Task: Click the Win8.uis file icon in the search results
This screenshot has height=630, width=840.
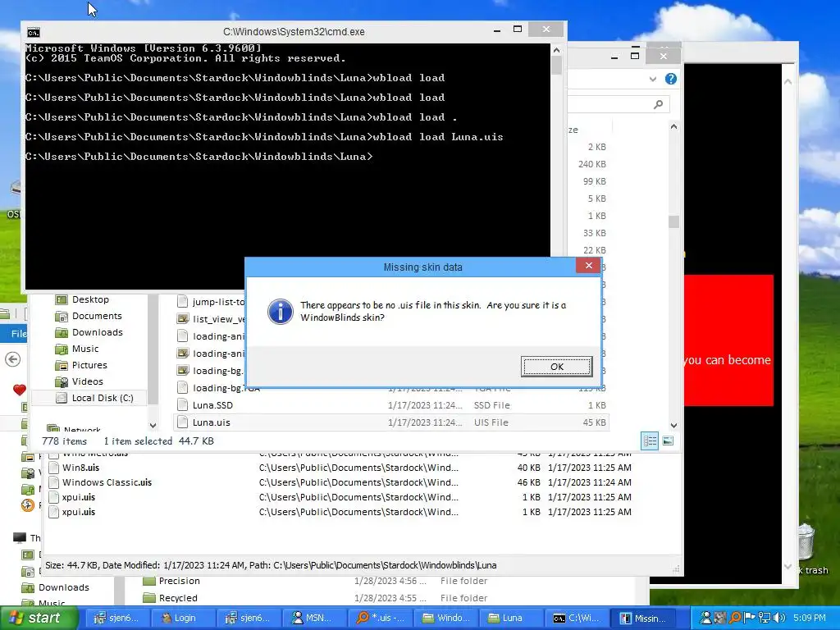Action: pyautogui.click(x=53, y=468)
